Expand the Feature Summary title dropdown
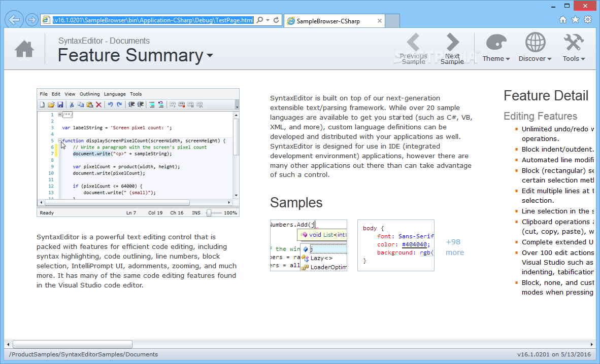Screen dimensions: 600x364 click(210, 55)
